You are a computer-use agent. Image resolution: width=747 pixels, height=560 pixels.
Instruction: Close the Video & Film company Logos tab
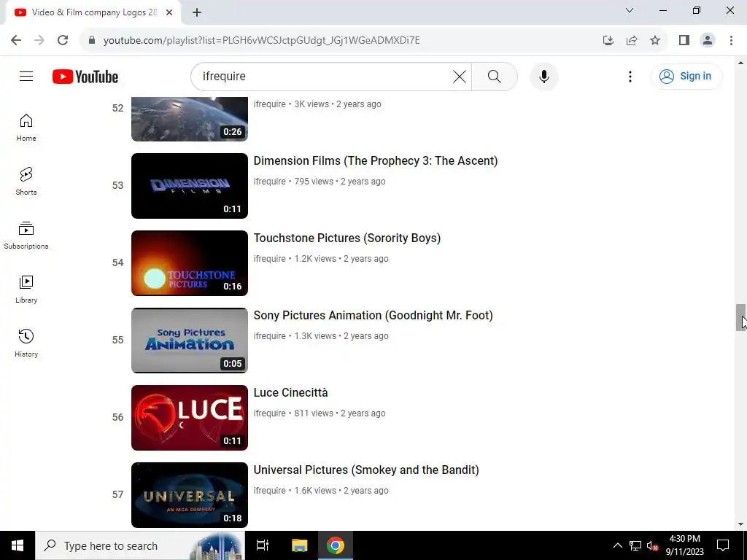(x=169, y=13)
